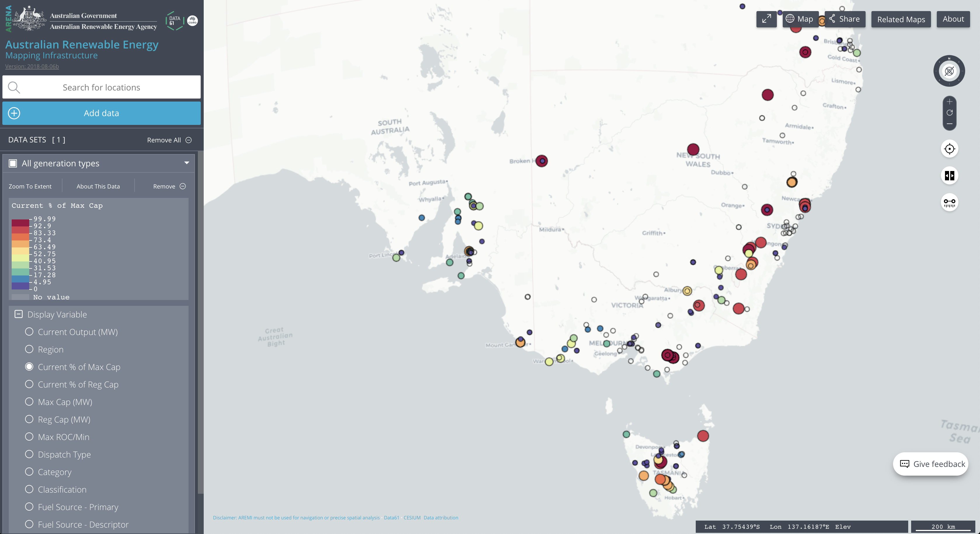Image resolution: width=980 pixels, height=534 pixels.
Task: Open the Related Maps menu
Action: [901, 19]
